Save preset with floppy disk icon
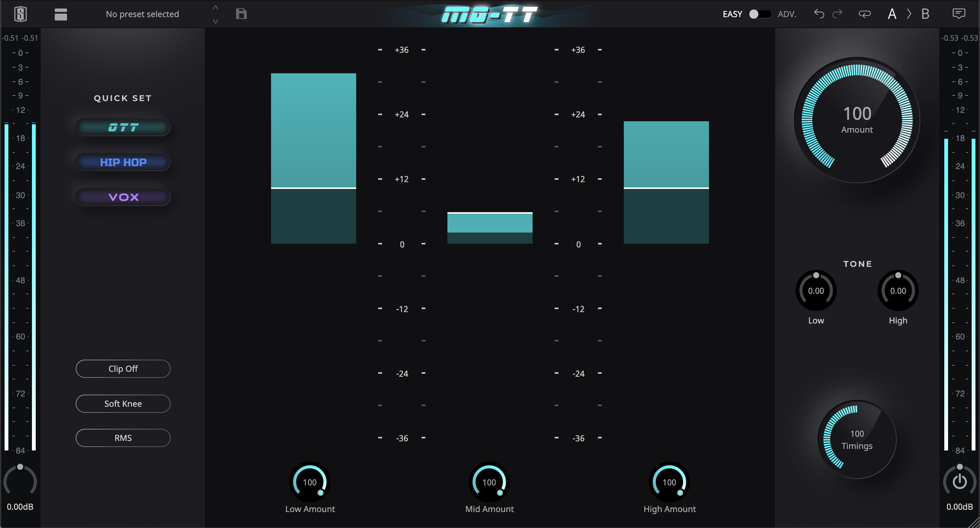 [x=241, y=14]
